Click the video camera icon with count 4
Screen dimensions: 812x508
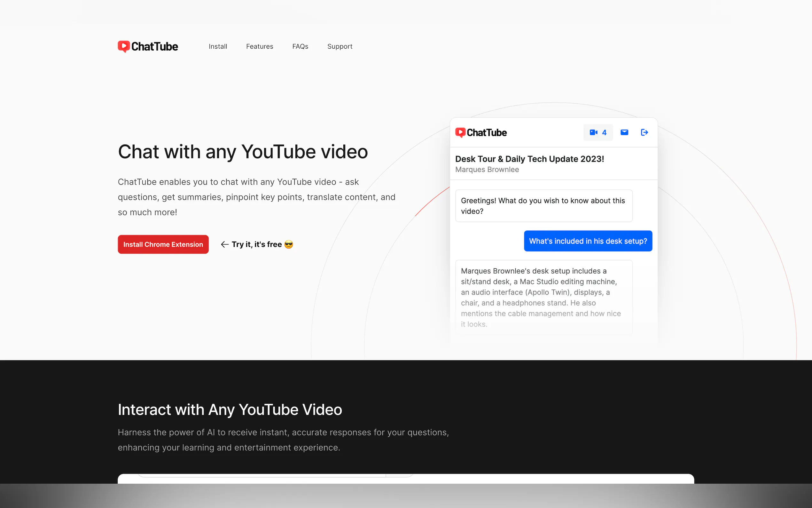pos(597,132)
